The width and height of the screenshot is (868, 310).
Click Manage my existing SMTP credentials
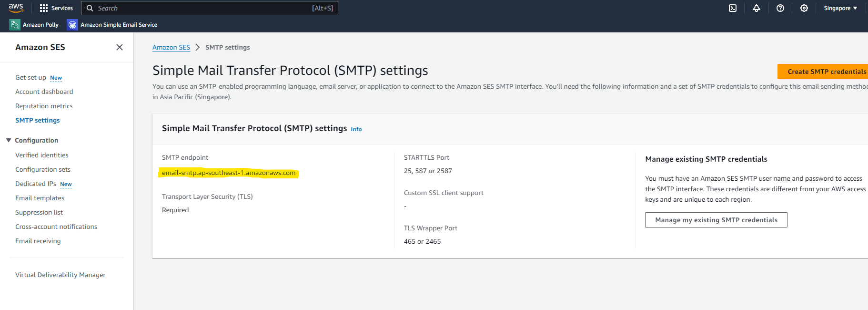click(x=716, y=220)
